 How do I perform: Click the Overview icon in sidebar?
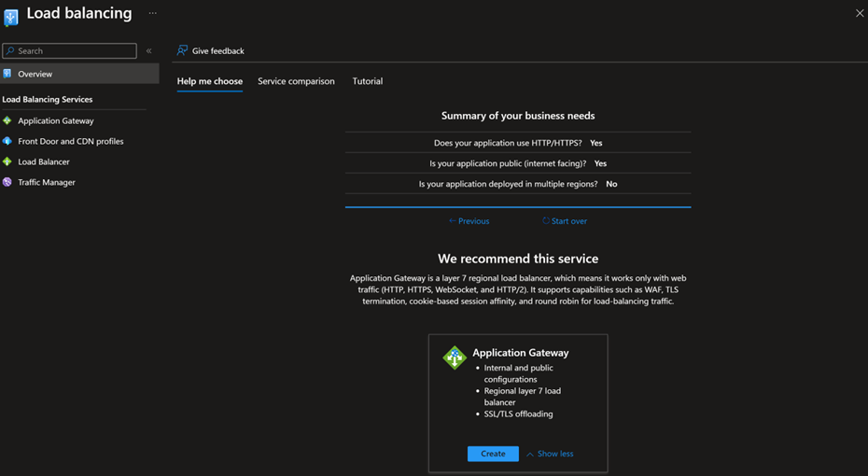click(7, 74)
